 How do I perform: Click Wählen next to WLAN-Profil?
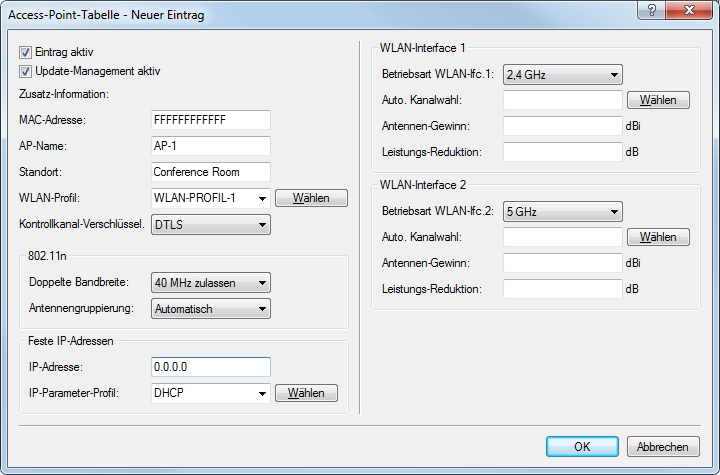pyautogui.click(x=311, y=198)
